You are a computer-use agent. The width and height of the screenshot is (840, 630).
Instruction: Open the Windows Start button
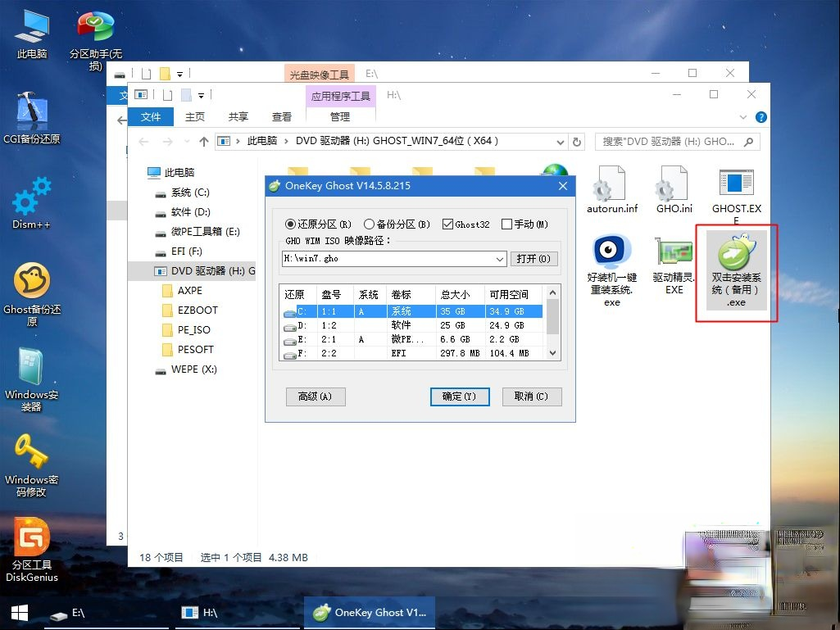pyautogui.click(x=20, y=614)
